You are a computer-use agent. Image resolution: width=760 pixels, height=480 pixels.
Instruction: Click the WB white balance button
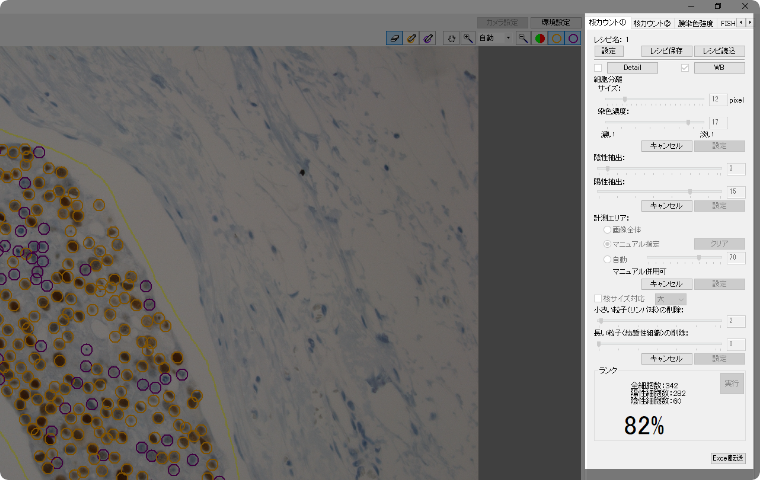click(719, 68)
